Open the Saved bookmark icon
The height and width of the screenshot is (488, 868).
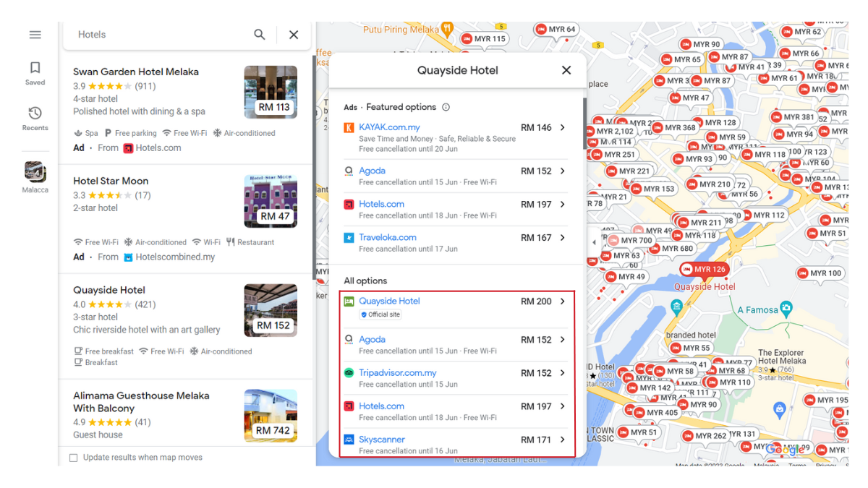tap(35, 72)
